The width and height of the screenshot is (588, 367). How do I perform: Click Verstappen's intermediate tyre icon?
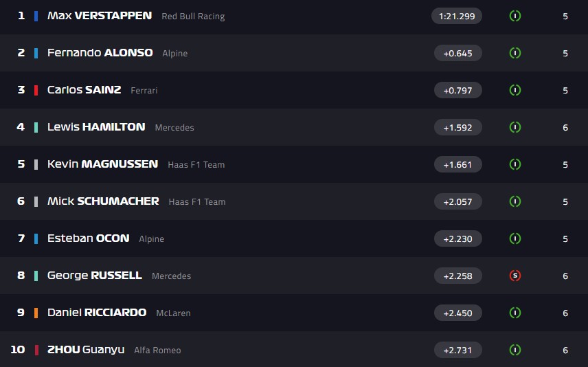[x=514, y=16]
